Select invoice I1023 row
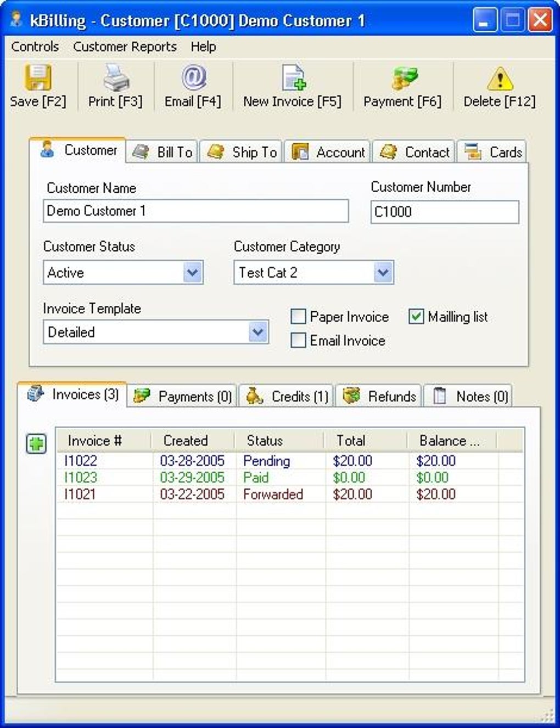This screenshot has width=560, height=728. point(290,477)
